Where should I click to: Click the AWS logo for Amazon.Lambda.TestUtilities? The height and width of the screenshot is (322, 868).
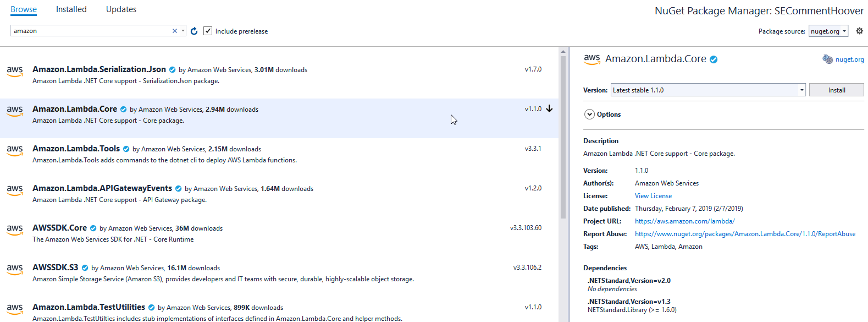pos(15,309)
